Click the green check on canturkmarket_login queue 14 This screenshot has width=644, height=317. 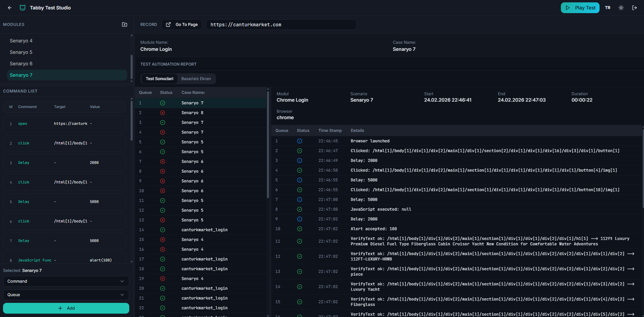(x=163, y=230)
